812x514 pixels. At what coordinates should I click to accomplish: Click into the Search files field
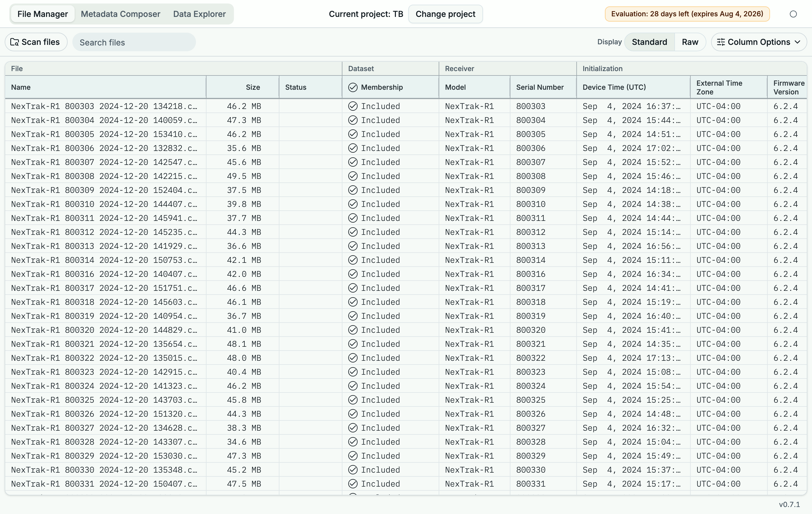(x=134, y=42)
